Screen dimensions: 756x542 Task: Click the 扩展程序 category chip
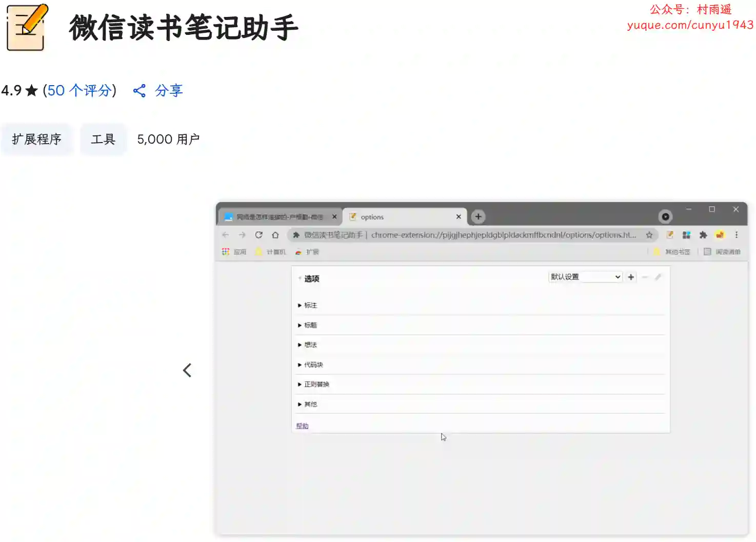point(37,139)
